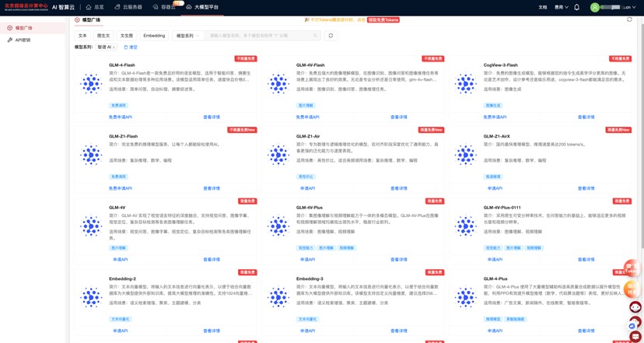Click the GLM-4-Flash model logo
Image resolution: width=644 pixels, height=343 pixels.
click(x=91, y=84)
